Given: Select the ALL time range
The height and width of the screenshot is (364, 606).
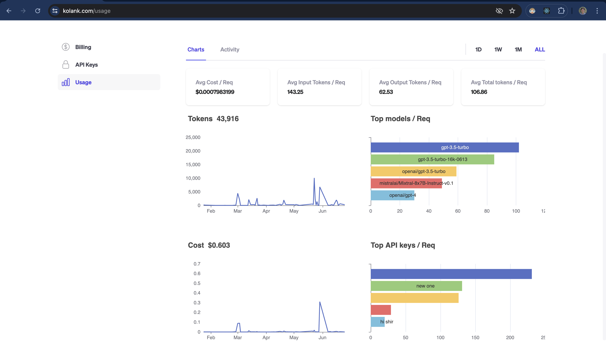Looking at the screenshot, I should [x=539, y=49].
